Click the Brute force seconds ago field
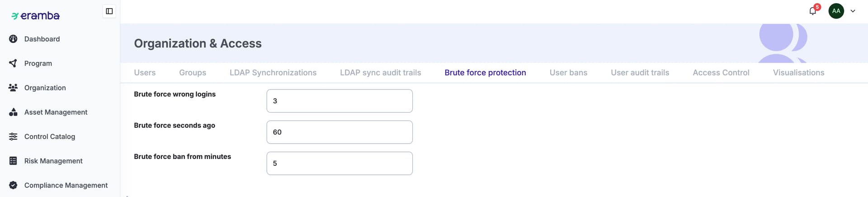 tap(340, 132)
